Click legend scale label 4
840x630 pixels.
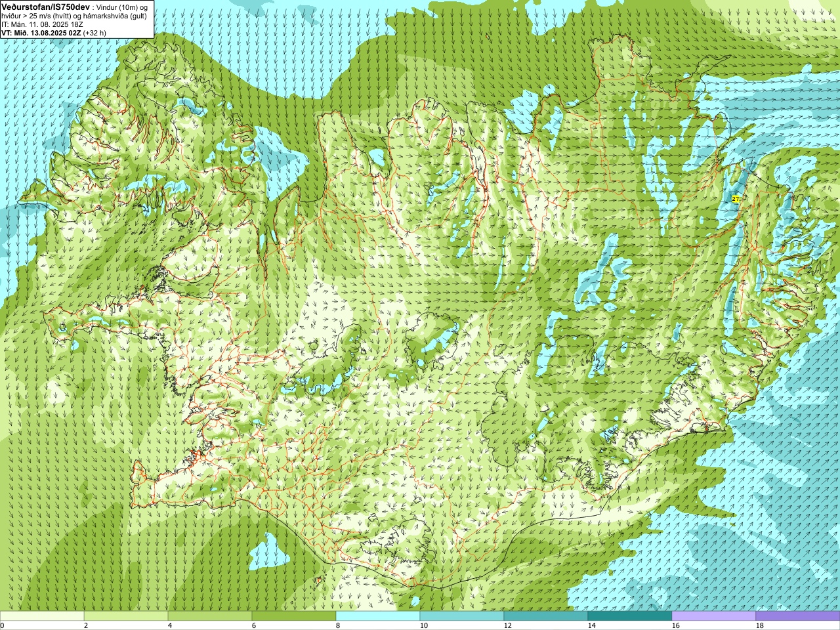click(170, 625)
